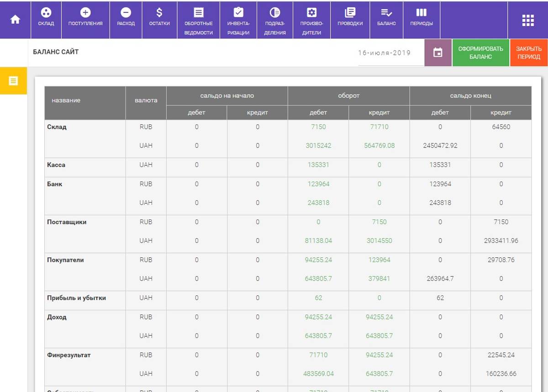Select the Финрезультат row name
Screen dimensions: 548x392
[68, 355]
